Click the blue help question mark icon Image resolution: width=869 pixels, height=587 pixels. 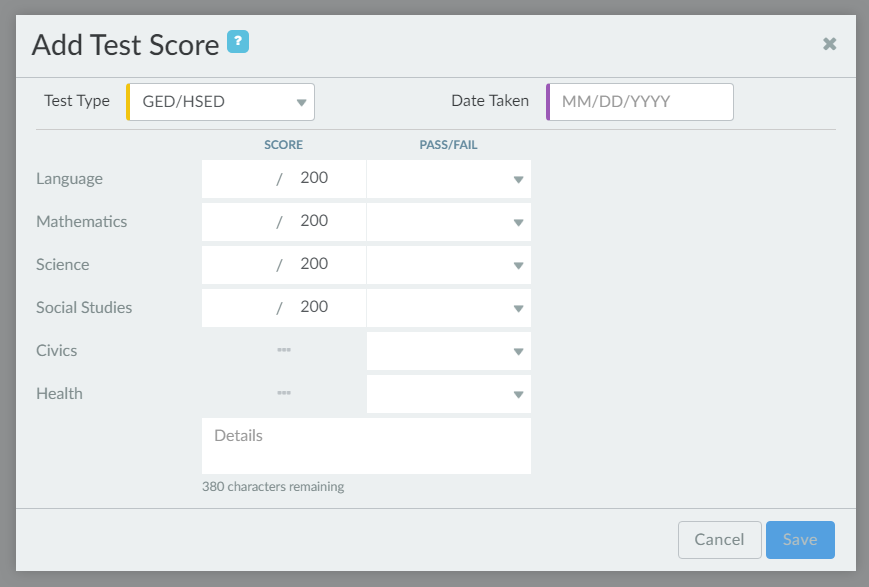238,42
